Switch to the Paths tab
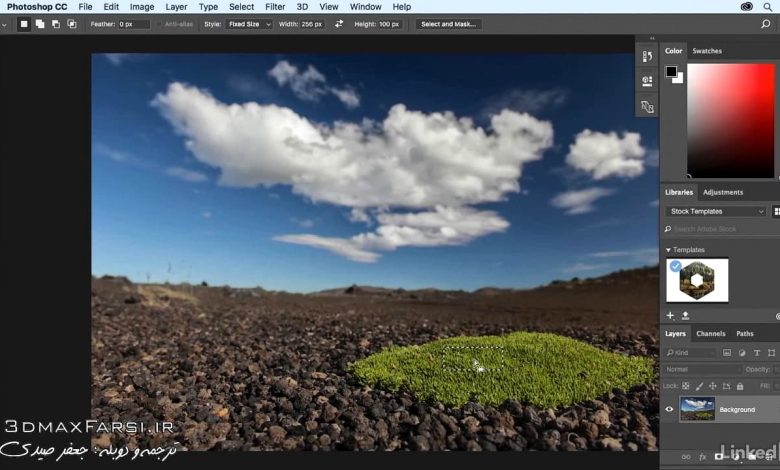The width and height of the screenshot is (780, 470). pos(745,334)
